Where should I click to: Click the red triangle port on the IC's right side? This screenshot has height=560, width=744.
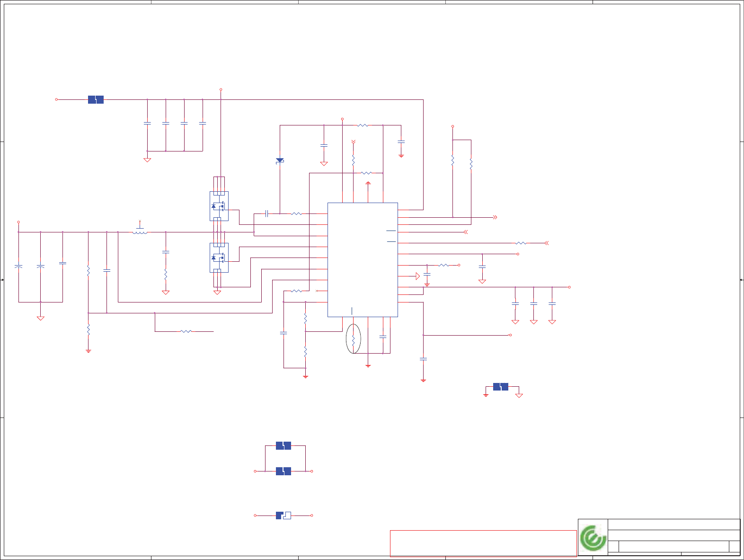coord(417,276)
